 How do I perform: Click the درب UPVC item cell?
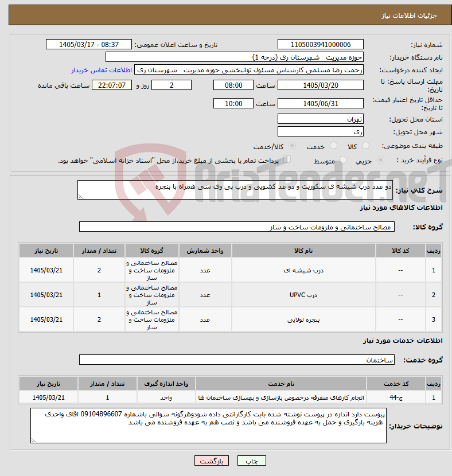click(303, 295)
